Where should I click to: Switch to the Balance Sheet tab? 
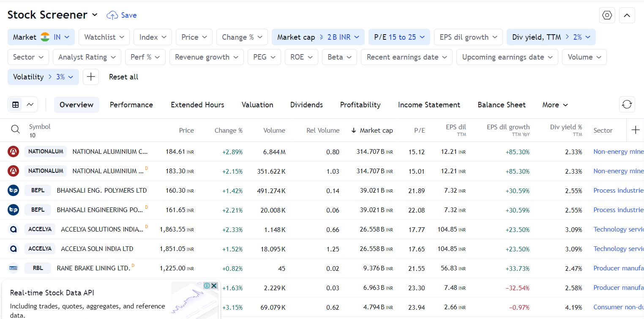pyautogui.click(x=502, y=105)
